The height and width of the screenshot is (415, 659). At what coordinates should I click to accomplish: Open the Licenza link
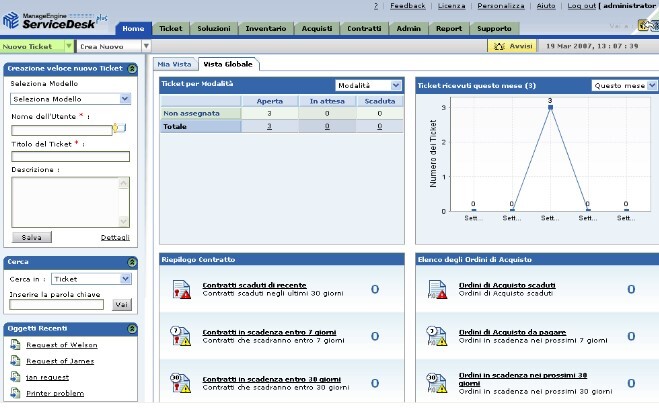coord(451,6)
